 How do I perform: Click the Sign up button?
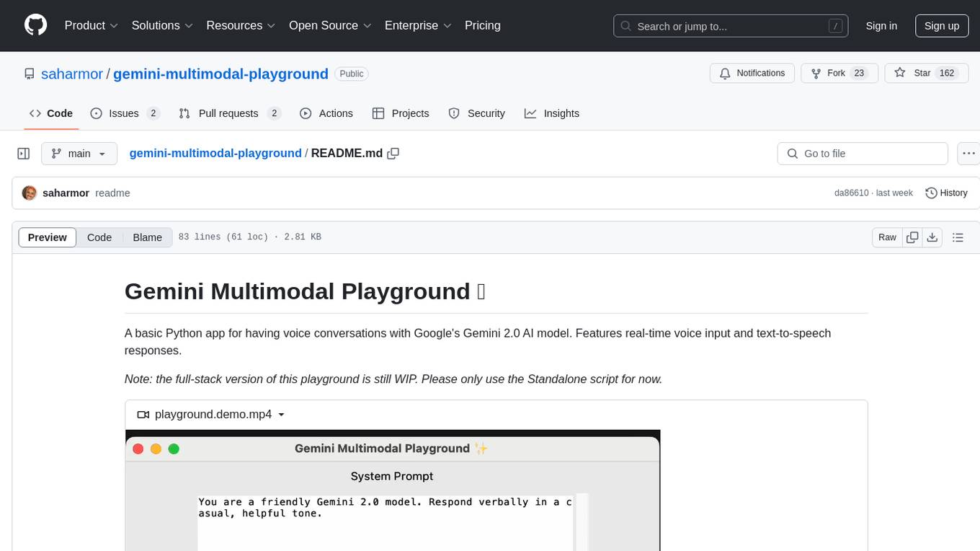coord(942,26)
